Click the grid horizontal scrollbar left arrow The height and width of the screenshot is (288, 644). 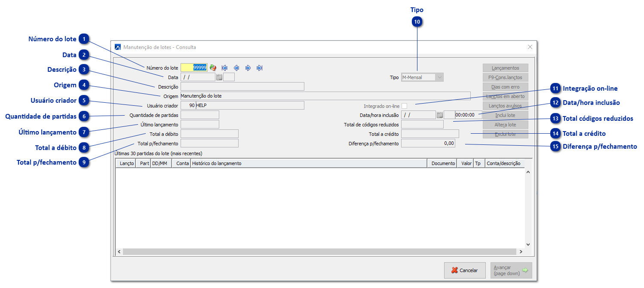120,252
